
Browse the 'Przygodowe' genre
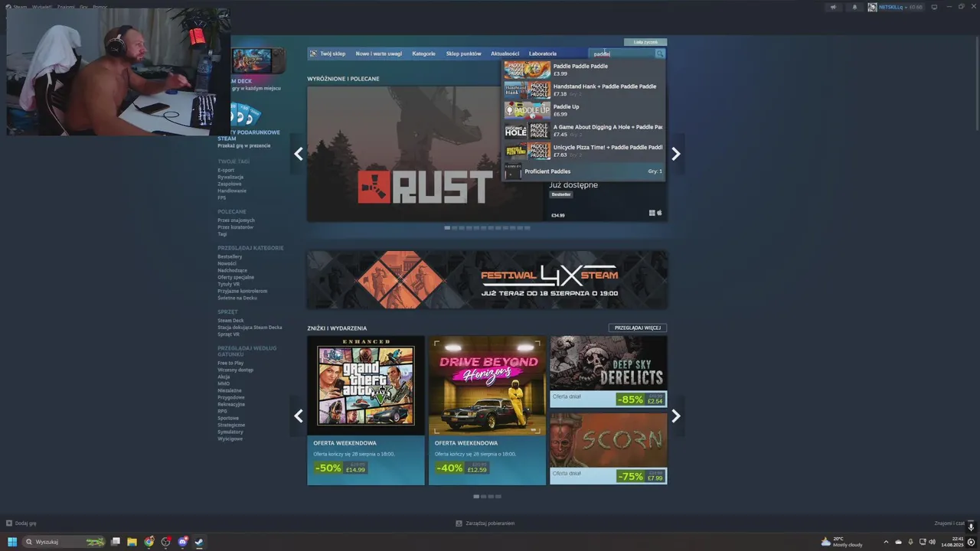(231, 397)
